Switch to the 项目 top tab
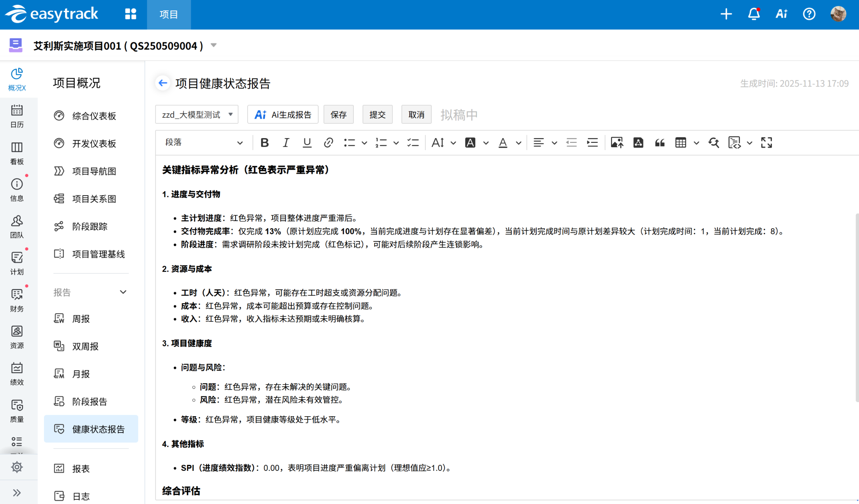 169,14
